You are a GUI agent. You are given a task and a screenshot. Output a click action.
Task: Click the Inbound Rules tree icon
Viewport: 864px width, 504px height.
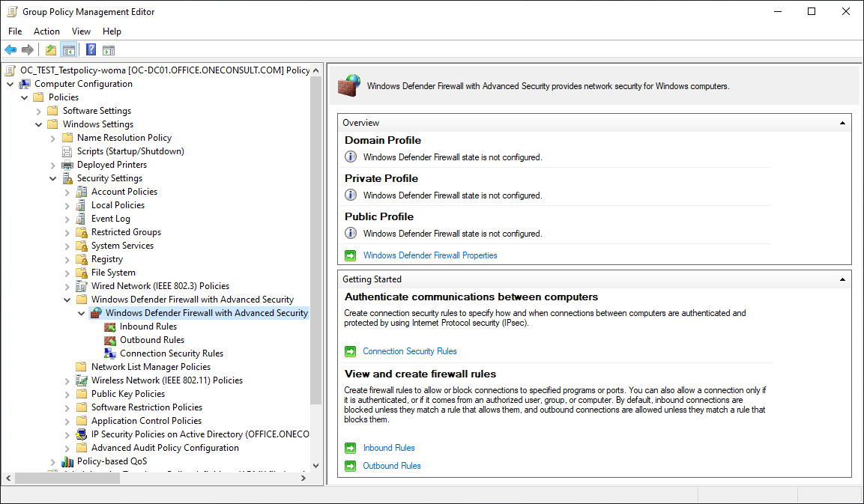[x=110, y=327]
